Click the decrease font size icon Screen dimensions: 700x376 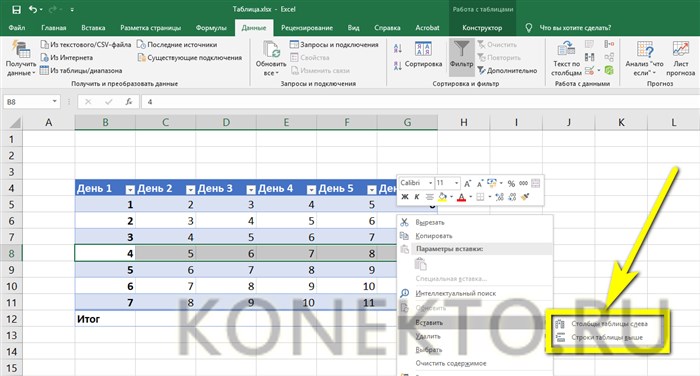[x=480, y=183]
